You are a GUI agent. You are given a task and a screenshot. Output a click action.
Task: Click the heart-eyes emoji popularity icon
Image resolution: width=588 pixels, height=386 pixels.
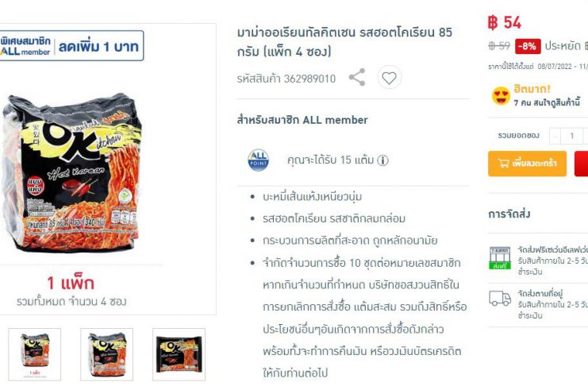point(501,95)
